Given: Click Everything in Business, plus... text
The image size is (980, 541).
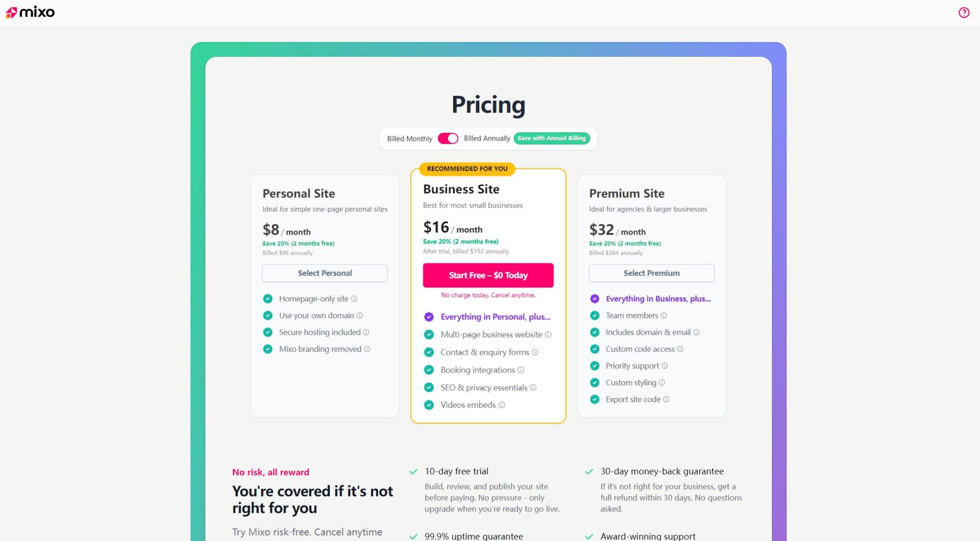Looking at the screenshot, I should pyautogui.click(x=658, y=299).
